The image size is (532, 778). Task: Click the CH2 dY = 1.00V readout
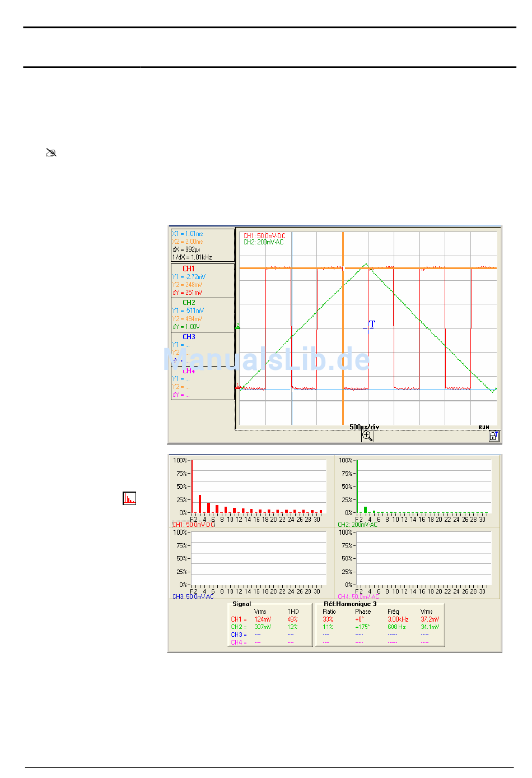coord(186,327)
